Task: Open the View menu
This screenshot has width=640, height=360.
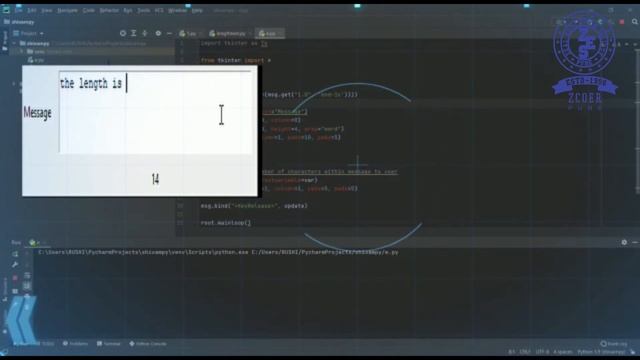Action: pyautogui.click(x=47, y=11)
